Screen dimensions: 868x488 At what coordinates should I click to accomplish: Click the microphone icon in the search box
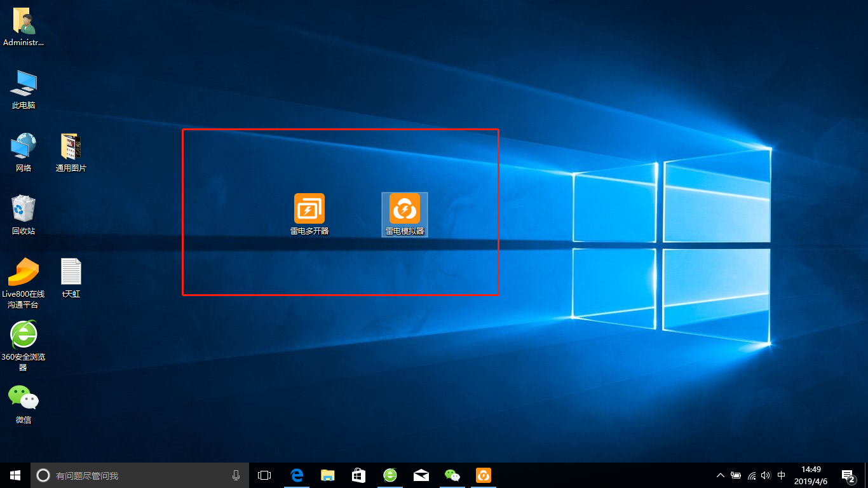pyautogui.click(x=236, y=475)
